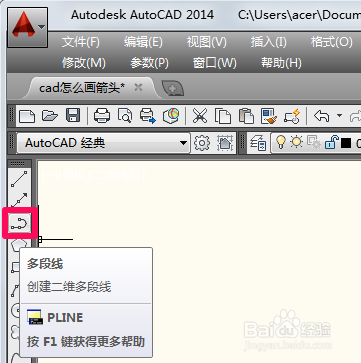The height and width of the screenshot is (363, 361).
Task: Toggle viewport freeze icon in layer list
Action: pyautogui.click(x=313, y=143)
